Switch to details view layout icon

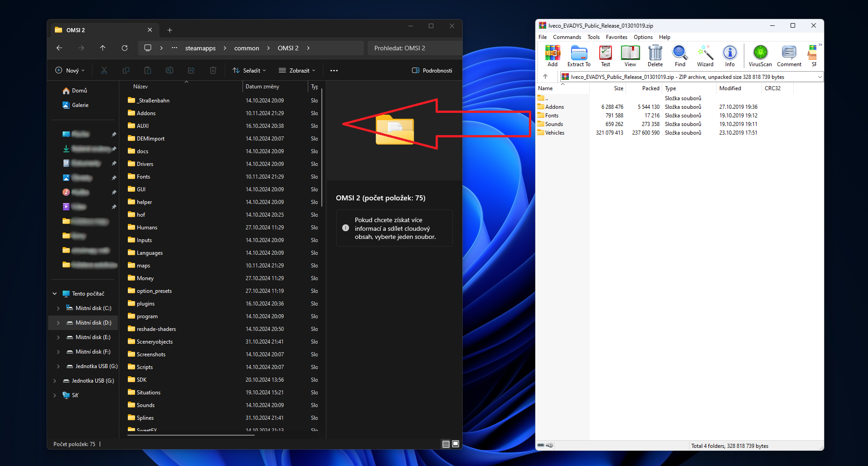tap(446, 444)
